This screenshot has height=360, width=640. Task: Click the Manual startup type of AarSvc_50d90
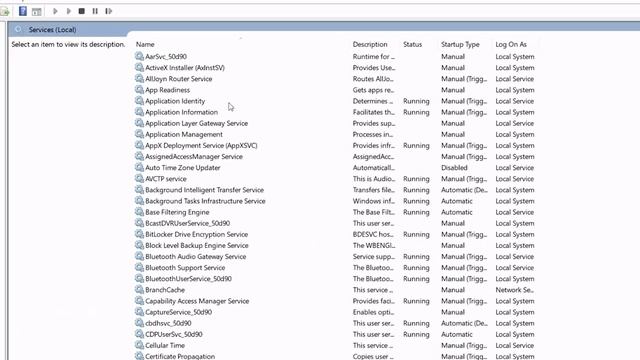click(x=453, y=56)
